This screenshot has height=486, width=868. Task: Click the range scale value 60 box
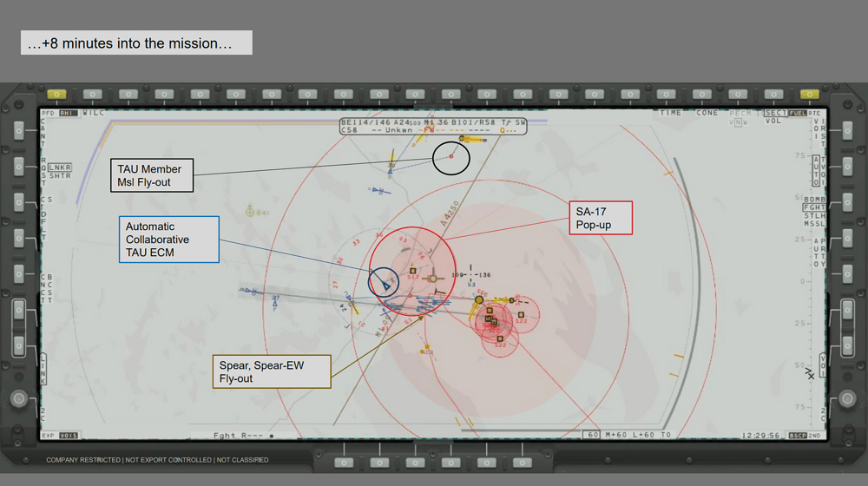pos(593,435)
